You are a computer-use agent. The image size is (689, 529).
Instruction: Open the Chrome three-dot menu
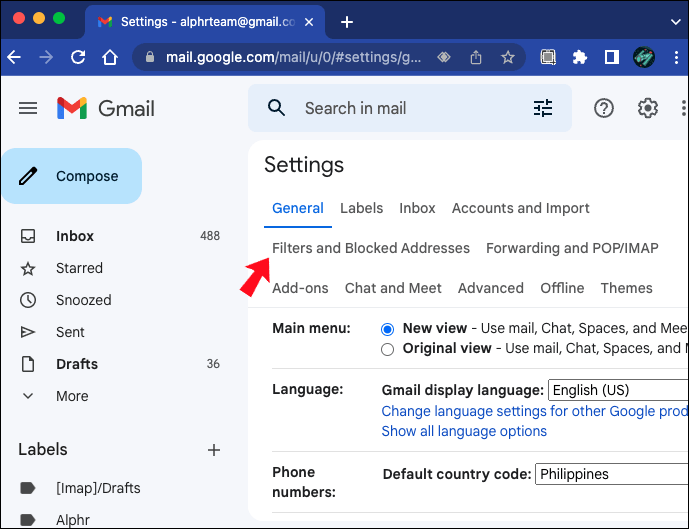pyautogui.click(x=676, y=57)
